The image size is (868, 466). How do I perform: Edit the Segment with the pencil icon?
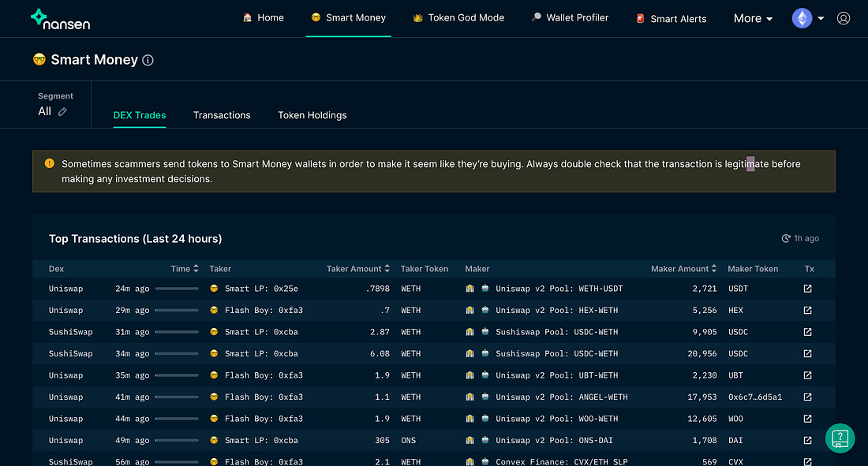[x=62, y=112]
